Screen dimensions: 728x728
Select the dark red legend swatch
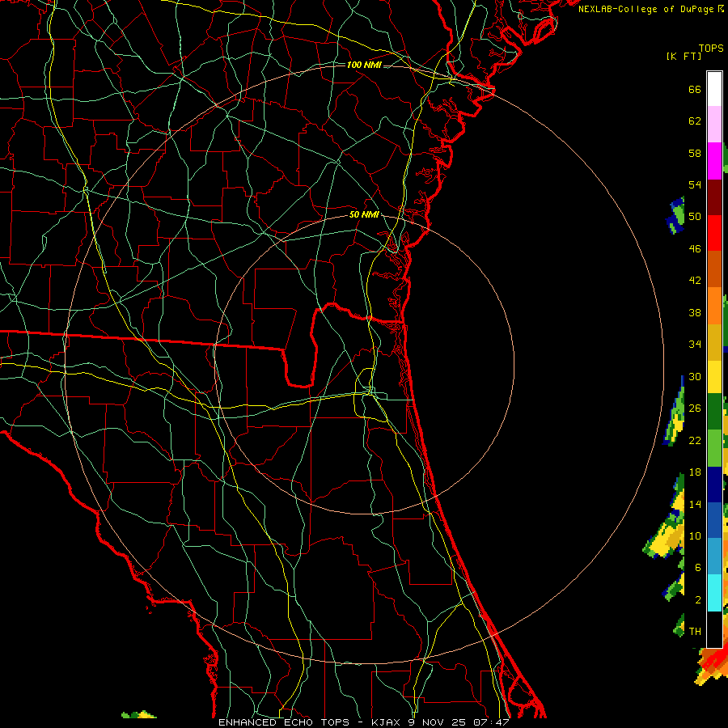714,197
